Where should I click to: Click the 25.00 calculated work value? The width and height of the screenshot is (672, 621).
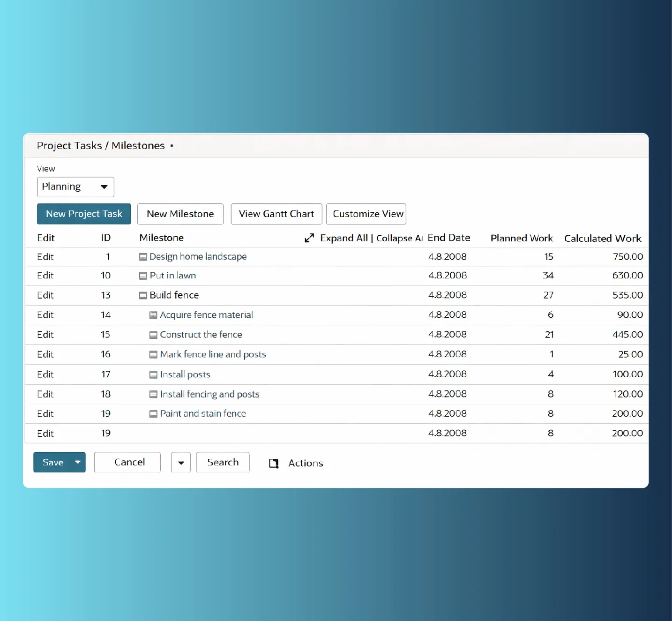(630, 354)
